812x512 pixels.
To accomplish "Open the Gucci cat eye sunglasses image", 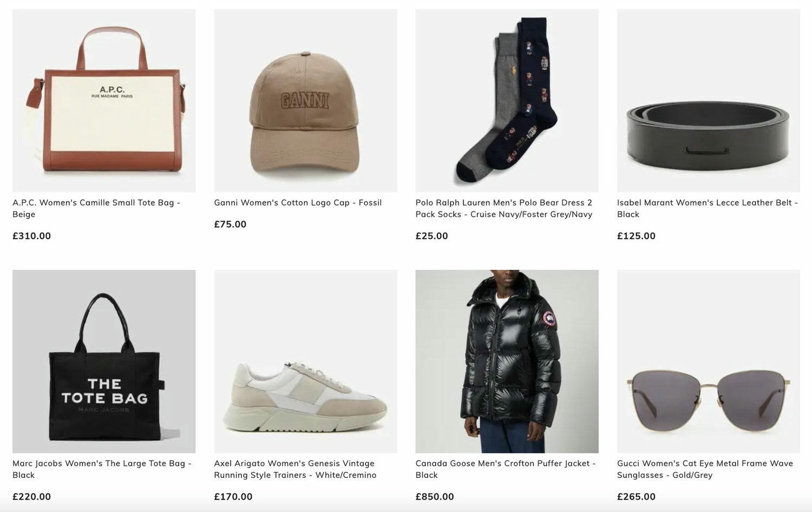I will [x=708, y=361].
